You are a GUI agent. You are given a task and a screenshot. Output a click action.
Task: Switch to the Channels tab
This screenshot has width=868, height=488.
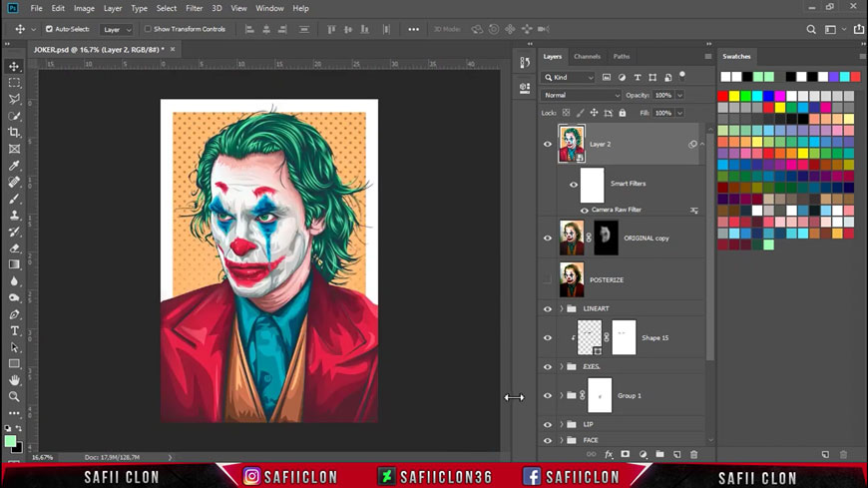(x=587, y=57)
